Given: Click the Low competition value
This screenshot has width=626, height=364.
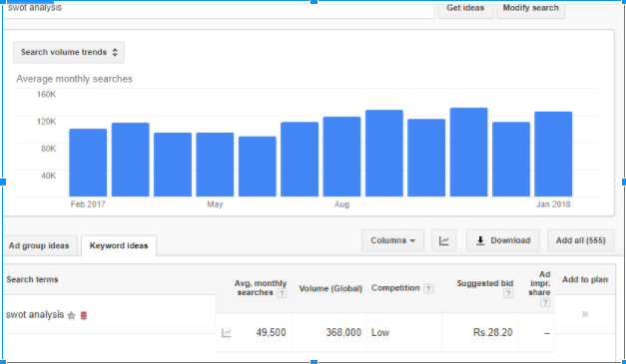Looking at the screenshot, I should pyautogui.click(x=380, y=332).
